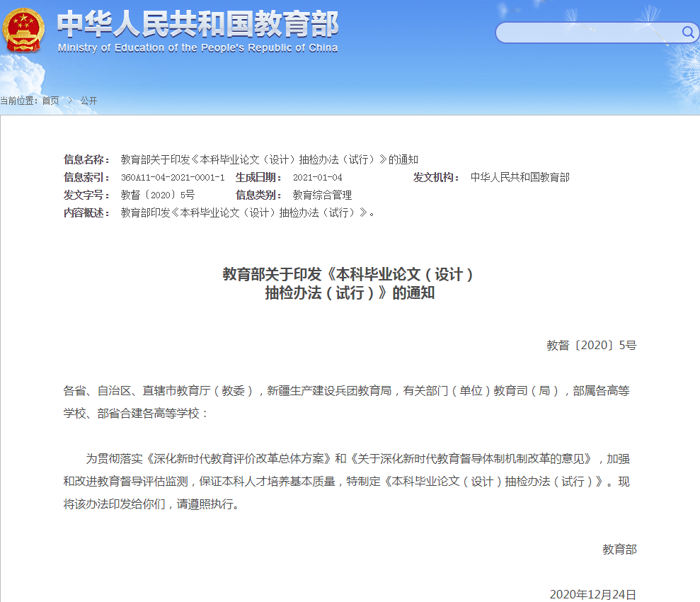
Task: Click the right-aligned 教督〔2020〕5号 document number
Action: [x=592, y=345]
